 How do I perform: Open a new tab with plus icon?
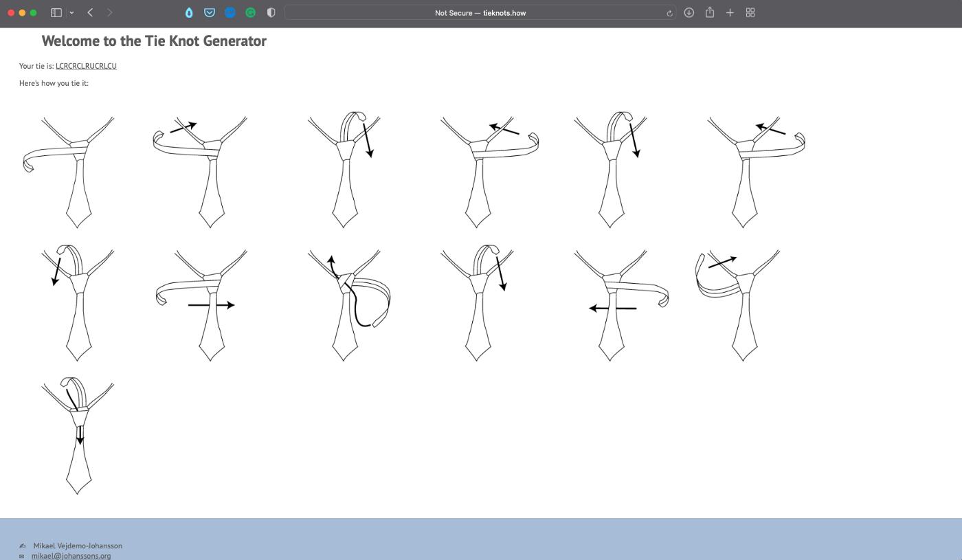pos(730,12)
